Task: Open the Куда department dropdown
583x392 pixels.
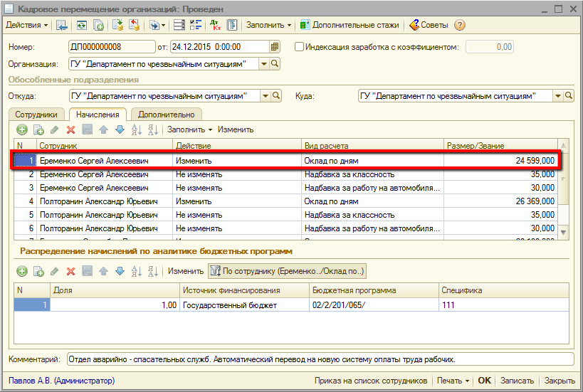Action: point(557,96)
